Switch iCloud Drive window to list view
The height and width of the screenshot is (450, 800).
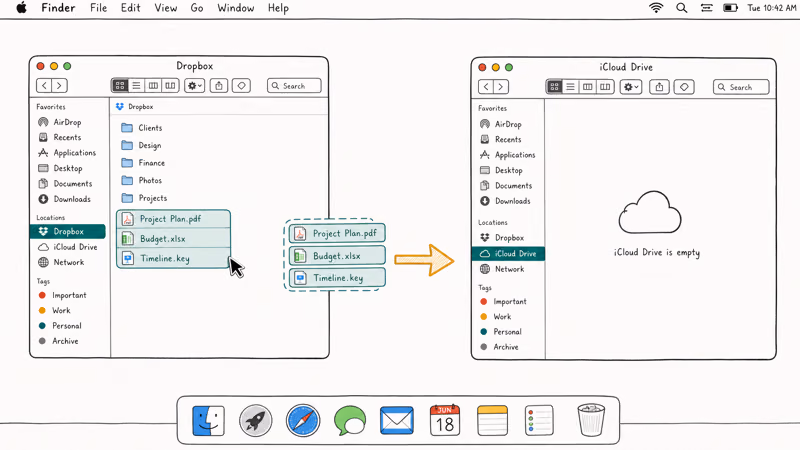[570, 87]
